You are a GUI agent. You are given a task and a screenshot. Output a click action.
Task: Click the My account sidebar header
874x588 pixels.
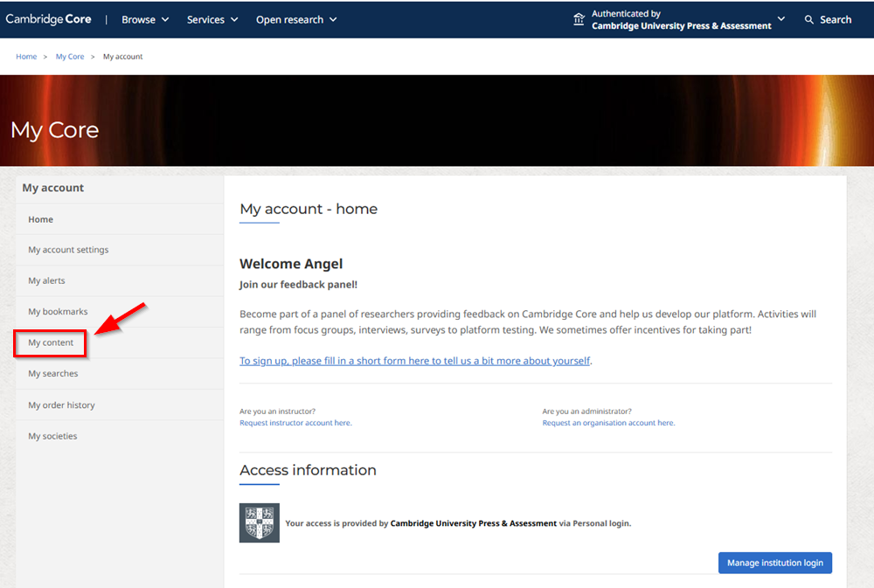pos(53,188)
